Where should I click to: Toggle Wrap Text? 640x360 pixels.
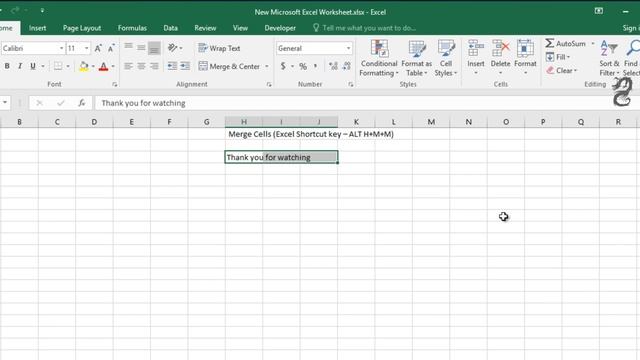220,48
